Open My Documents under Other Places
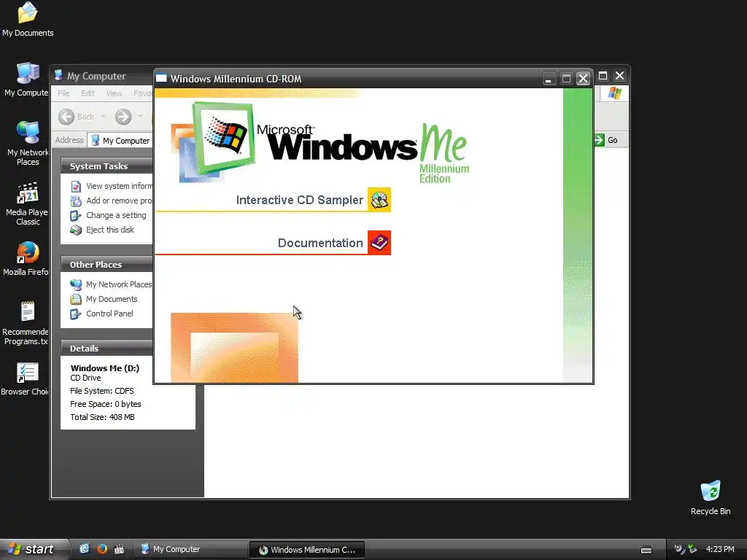Screen dimensions: 747x560 [112, 299]
